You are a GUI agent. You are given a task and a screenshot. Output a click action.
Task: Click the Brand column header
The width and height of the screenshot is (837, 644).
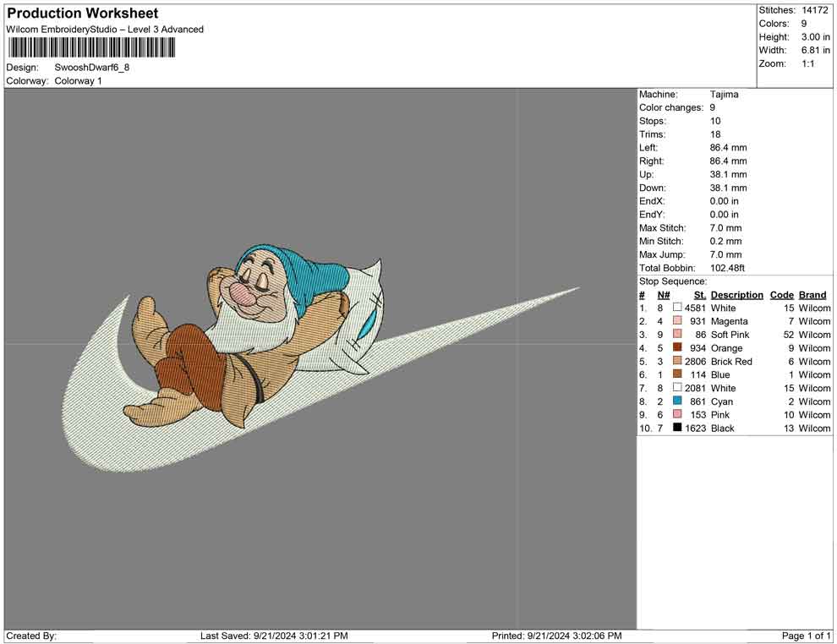(x=812, y=295)
